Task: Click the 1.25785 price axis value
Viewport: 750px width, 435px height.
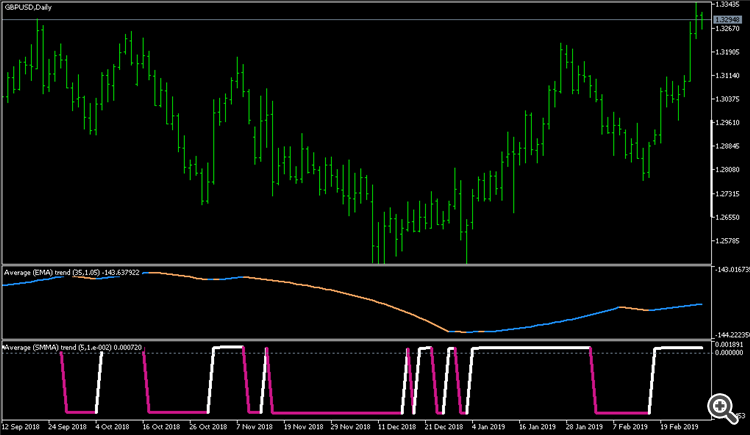Action: pos(728,240)
